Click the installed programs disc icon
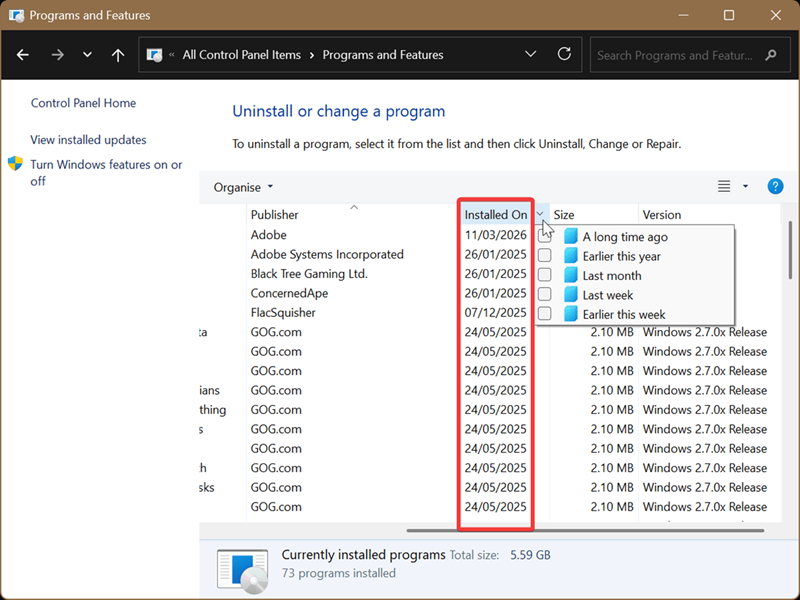The height and width of the screenshot is (600, 800). tap(243, 571)
